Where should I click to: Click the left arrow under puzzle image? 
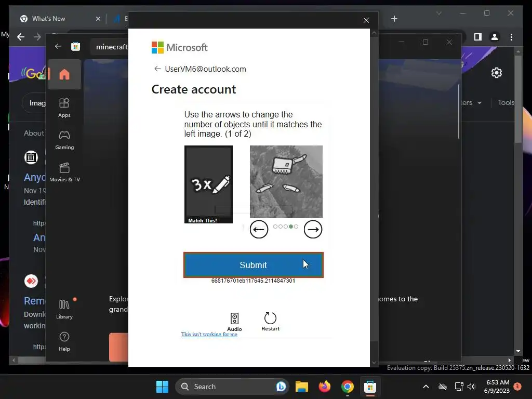click(259, 229)
